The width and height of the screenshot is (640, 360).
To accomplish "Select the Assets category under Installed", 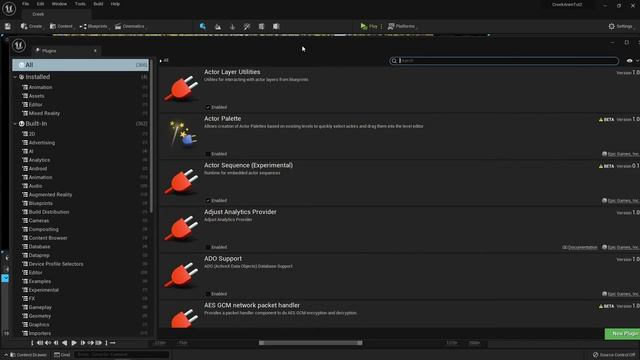I will point(36,96).
